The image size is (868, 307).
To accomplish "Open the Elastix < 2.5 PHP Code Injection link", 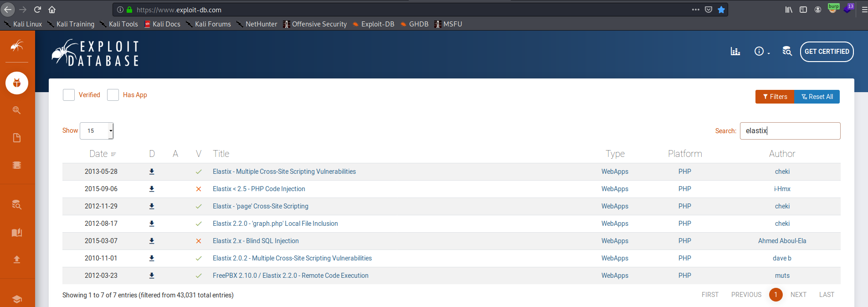I will [x=259, y=189].
